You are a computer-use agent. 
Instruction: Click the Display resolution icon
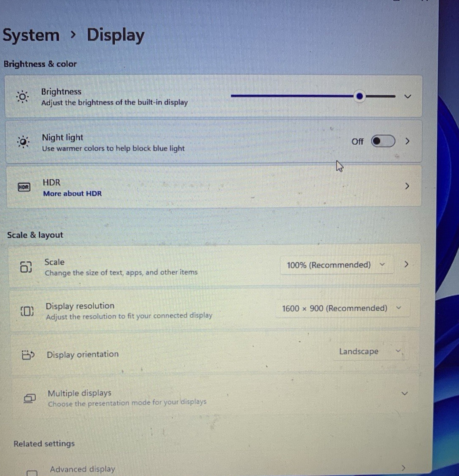[x=27, y=311]
